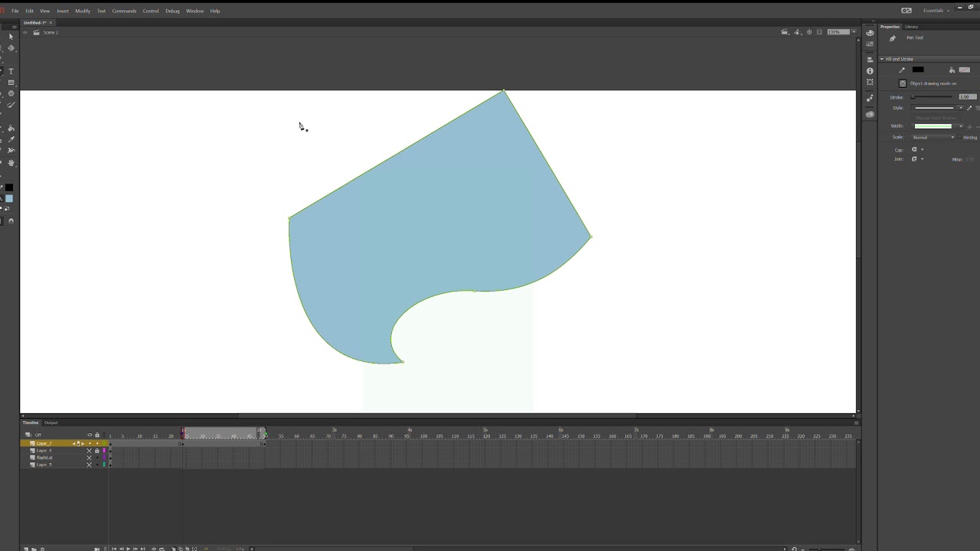
Task: Select the PolyStar polygon tool
Action: tap(11, 93)
